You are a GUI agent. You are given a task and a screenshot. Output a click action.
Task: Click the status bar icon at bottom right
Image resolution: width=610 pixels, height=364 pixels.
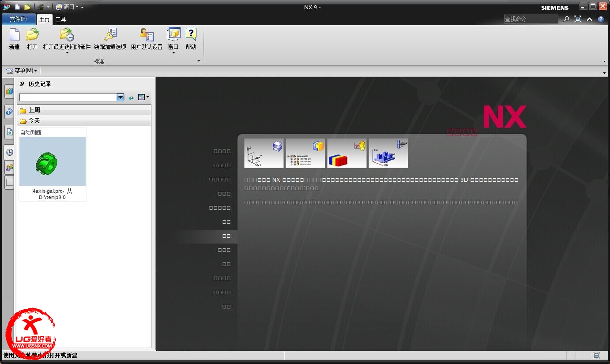click(596, 355)
